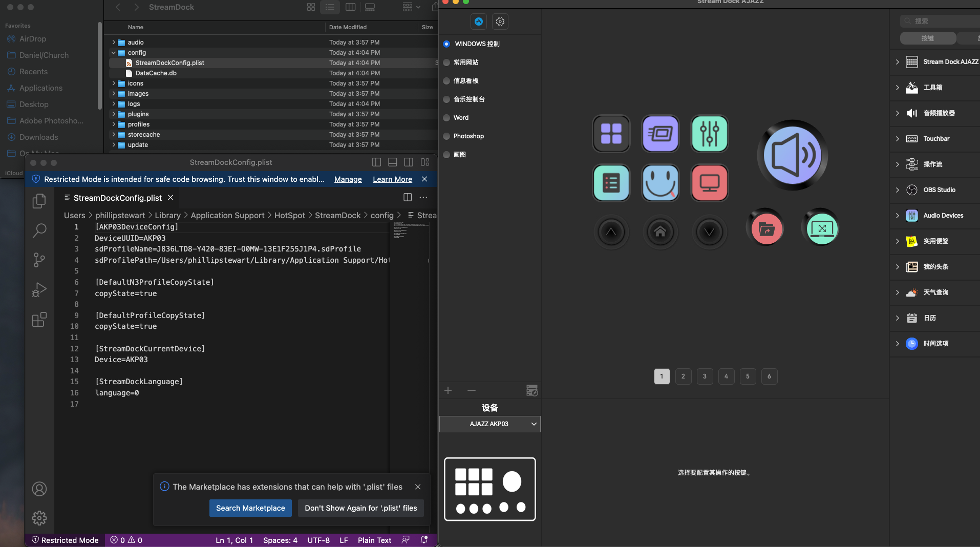The width and height of the screenshot is (980, 547).
Task: Expand the Touchbar category
Action: coord(898,139)
